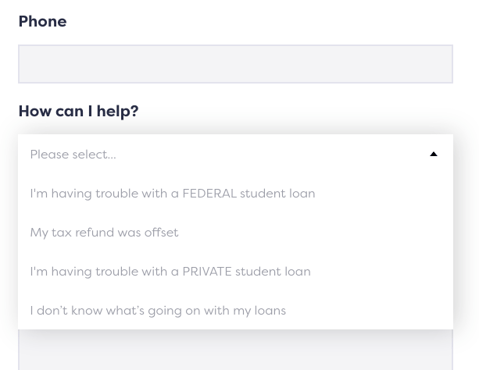
Task: Focus the text area below the dropdown list
Action: (x=235, y=350)
